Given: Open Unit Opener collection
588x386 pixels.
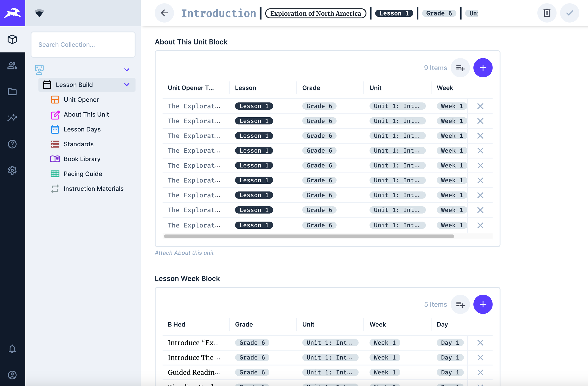Looking at the screenshot, I should [x=81, y=99].
